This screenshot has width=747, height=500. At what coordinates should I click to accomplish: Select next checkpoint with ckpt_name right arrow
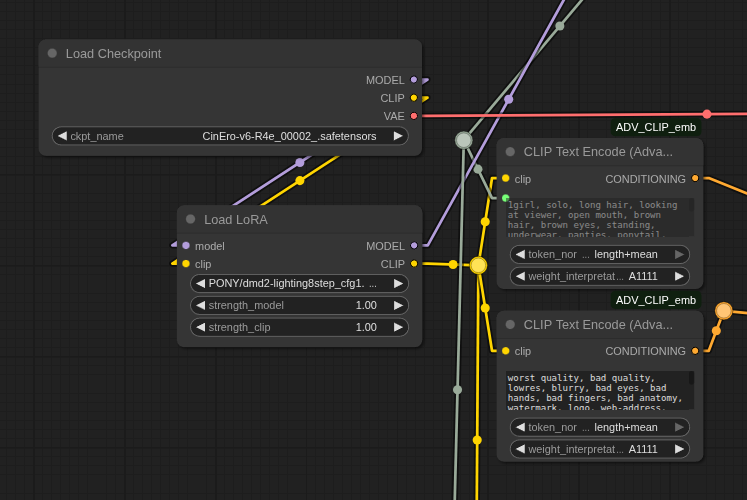pos(398,136)
